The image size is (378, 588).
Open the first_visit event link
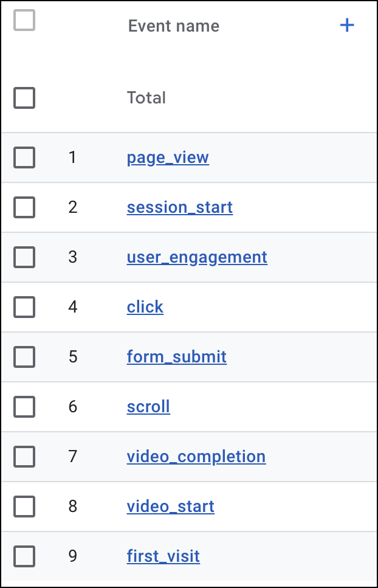tap(163, 556)
